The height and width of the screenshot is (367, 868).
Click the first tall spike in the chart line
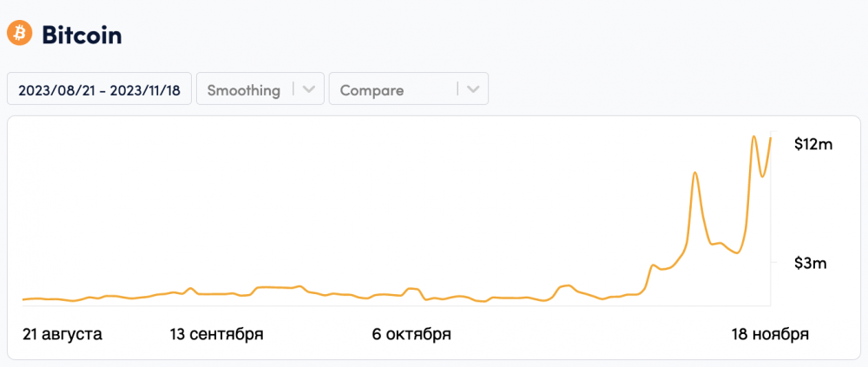click(695, 173)
